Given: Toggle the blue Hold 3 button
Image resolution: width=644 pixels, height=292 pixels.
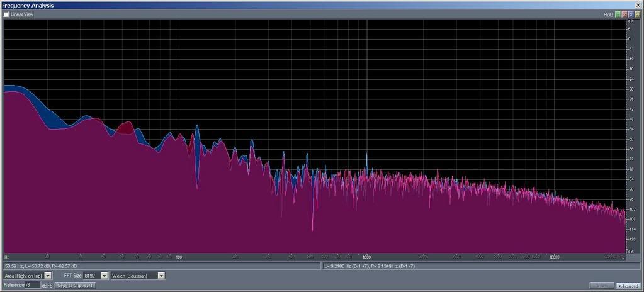Looking at the screenshot, I should pyautogui.click(x=631, y=14).
